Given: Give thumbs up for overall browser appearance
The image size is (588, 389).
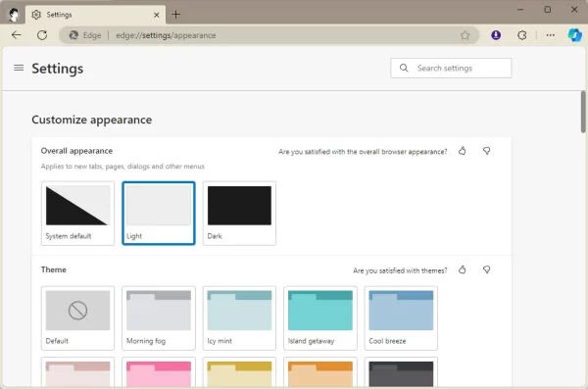Looking at the screenshot, I should (462, 151).
